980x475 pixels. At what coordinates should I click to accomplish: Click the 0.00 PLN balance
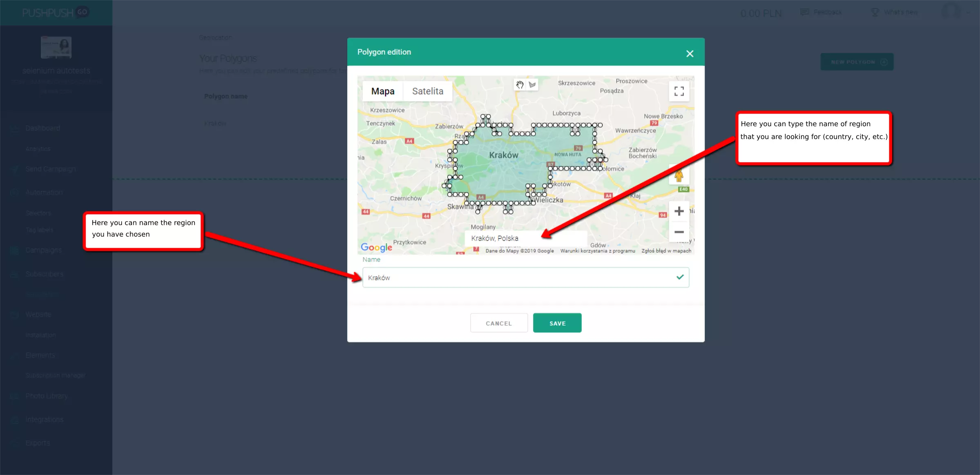pos(761,13)
